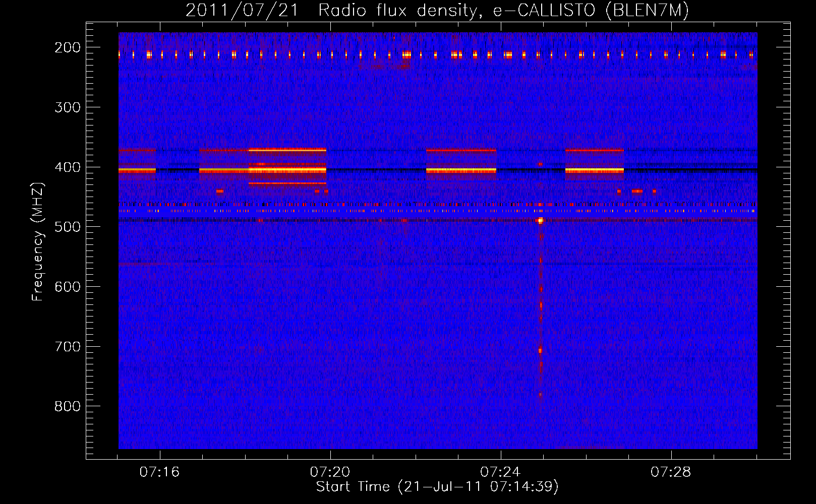Click the 07:24 time tick label

coord(501,472)
